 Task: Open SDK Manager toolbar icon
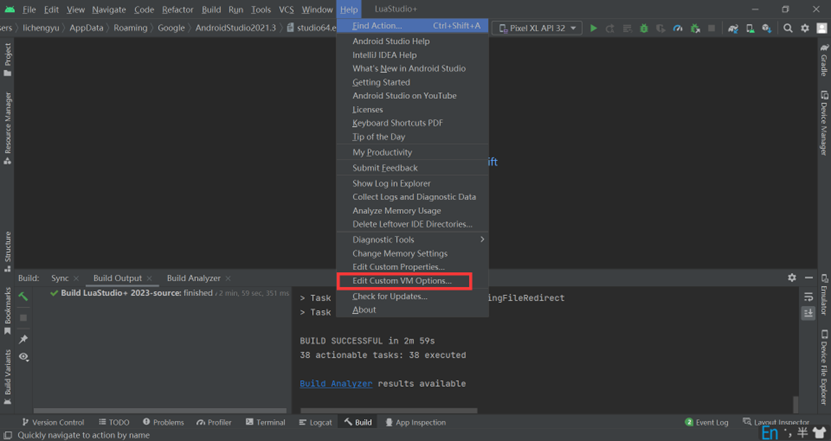coord(767,28)
